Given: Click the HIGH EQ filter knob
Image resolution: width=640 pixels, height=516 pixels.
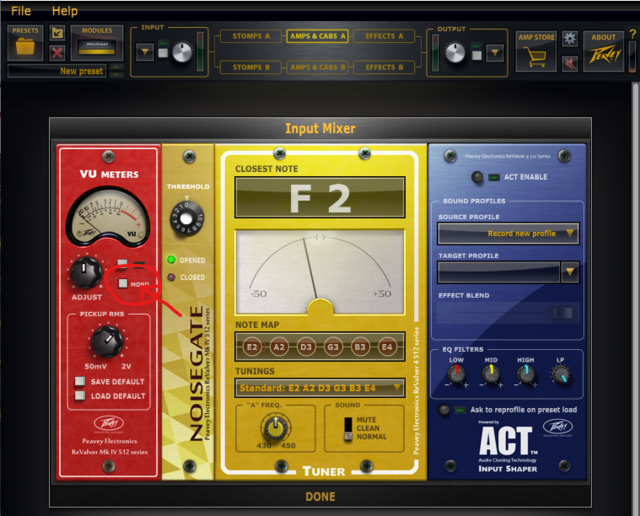Looking at the screenshot, I should pos(526,374).
